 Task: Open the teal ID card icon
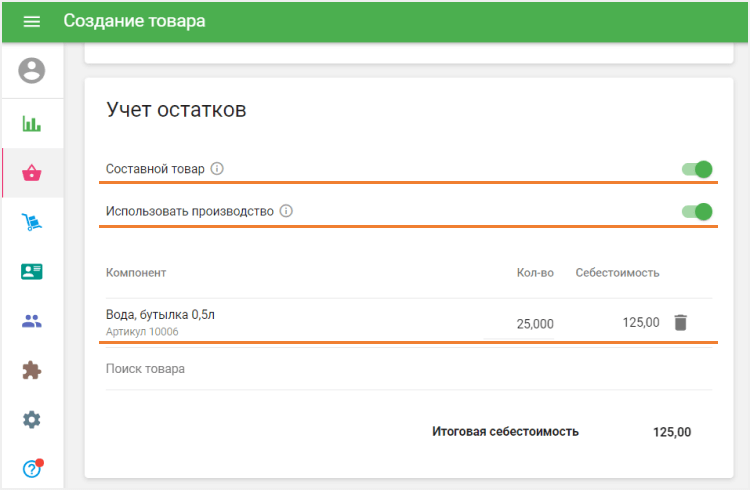(32, 271)
